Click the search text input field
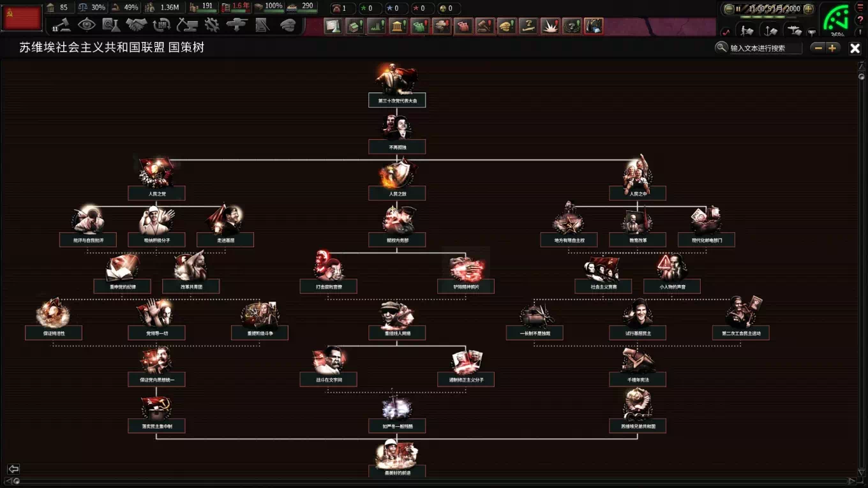868x488 pixels. tap(765, 48)
